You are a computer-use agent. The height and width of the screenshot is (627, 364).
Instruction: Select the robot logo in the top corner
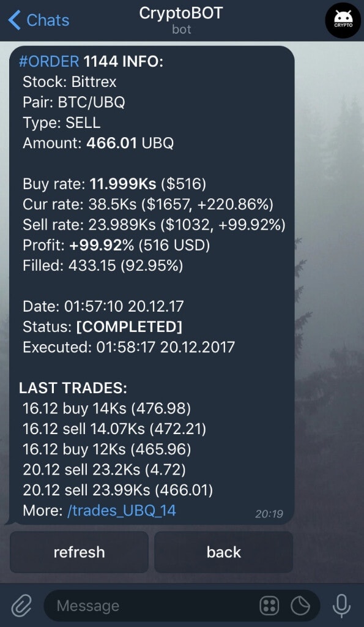(x=343, y=20)
